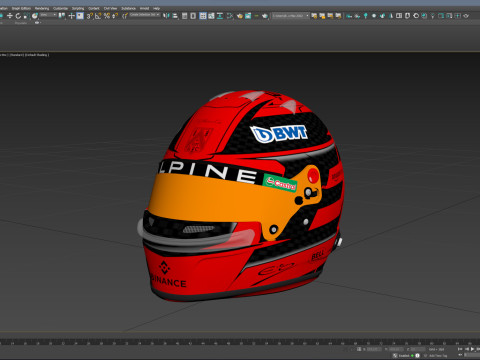Screen dimensions: 480x360
Task: Open Edit Named Selection Sets
Action: click(125, 16)
